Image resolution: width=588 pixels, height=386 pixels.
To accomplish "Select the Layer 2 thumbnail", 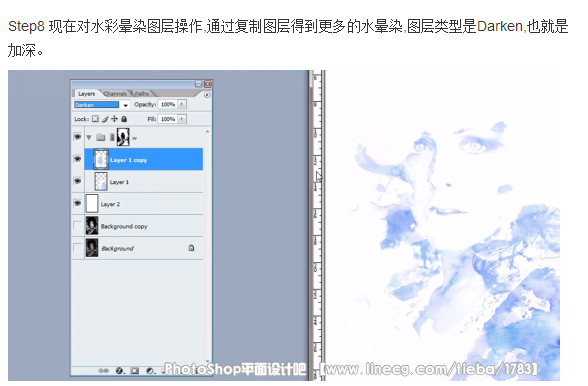I will pos(92,204).
